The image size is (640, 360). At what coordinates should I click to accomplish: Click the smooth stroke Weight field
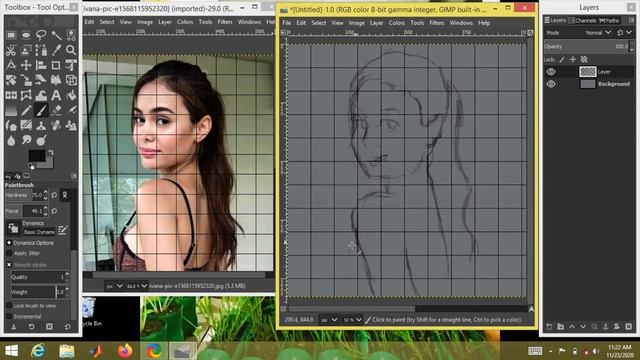tap(40, 292)
